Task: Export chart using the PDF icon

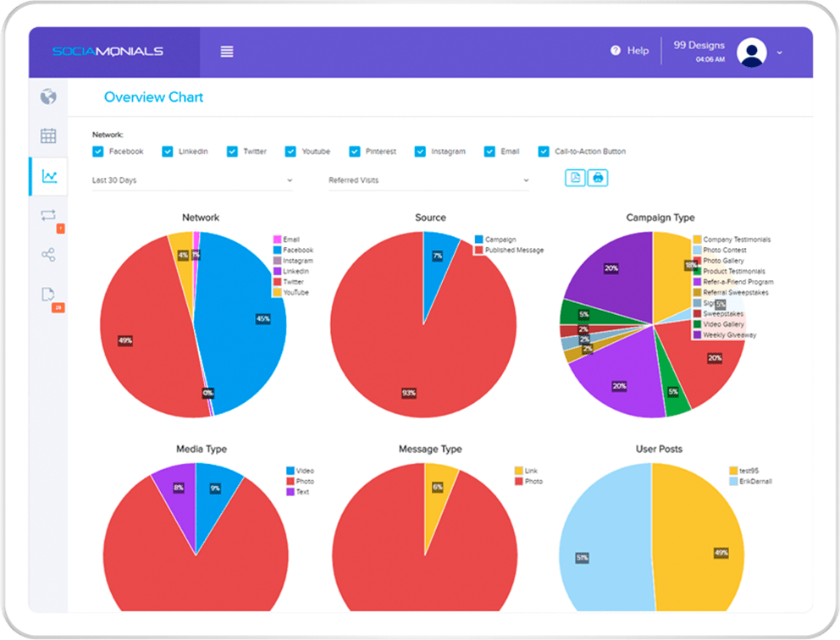Action: click(575, 178)
